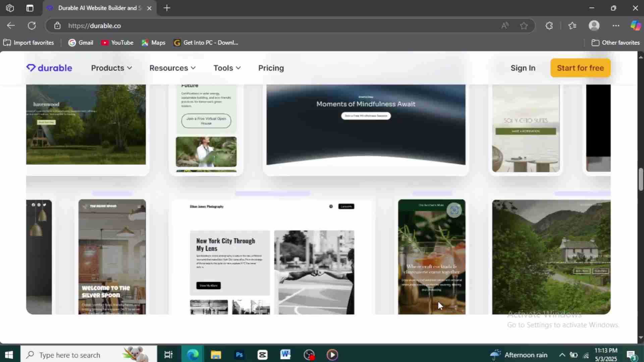644x362 pixels.
Task: Add page to favorites star icon
Action: pyautogui.click(x=524, y=26)
